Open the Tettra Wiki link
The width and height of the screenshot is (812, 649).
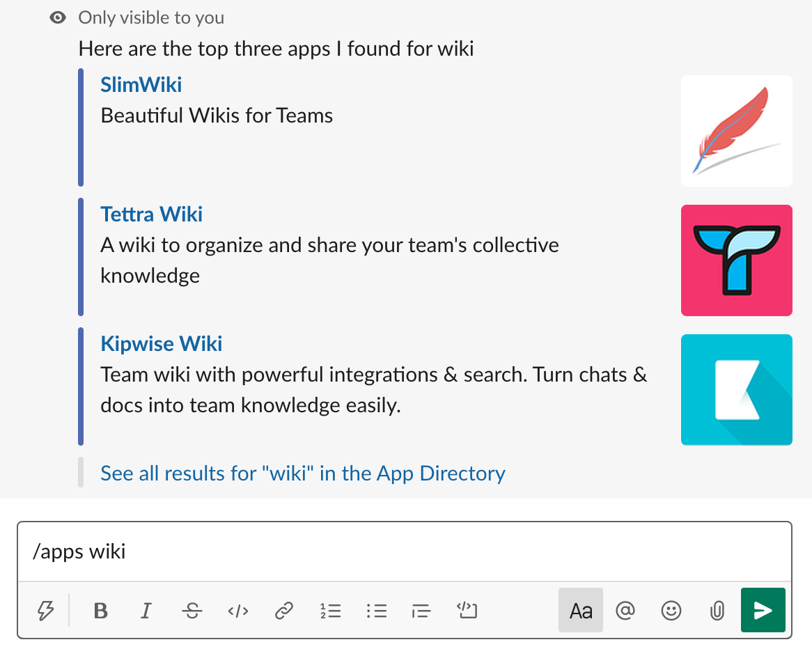(151, 214)
